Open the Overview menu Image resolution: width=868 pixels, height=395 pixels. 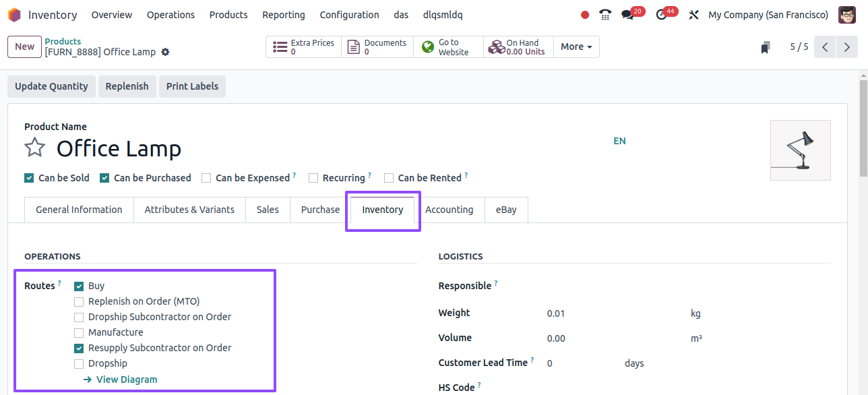click(x=112, y=15)
